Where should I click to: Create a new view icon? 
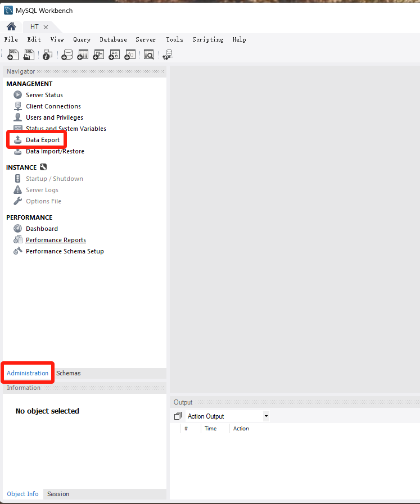click(x=98, y=55)
